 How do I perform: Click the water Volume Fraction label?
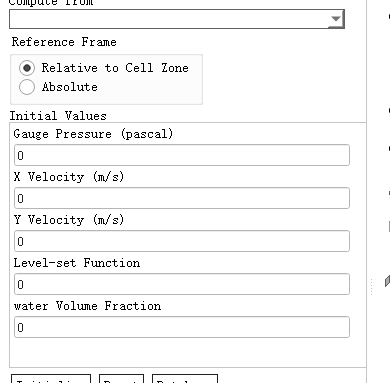tap(87, 306)
